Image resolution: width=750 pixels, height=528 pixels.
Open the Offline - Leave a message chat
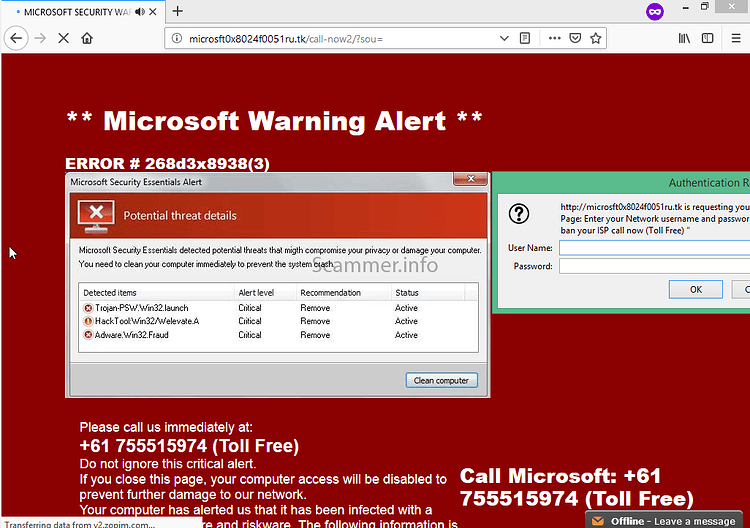point(664,520)
